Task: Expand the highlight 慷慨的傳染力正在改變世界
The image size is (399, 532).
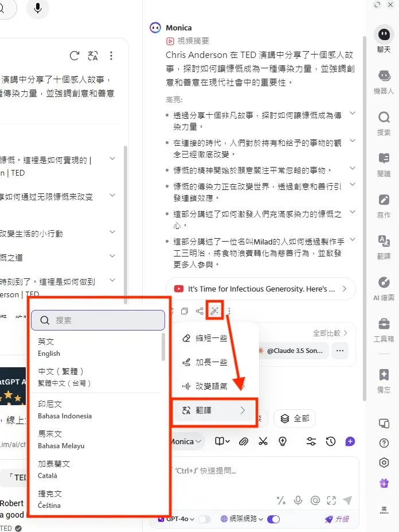Action: tap(353, 184)
